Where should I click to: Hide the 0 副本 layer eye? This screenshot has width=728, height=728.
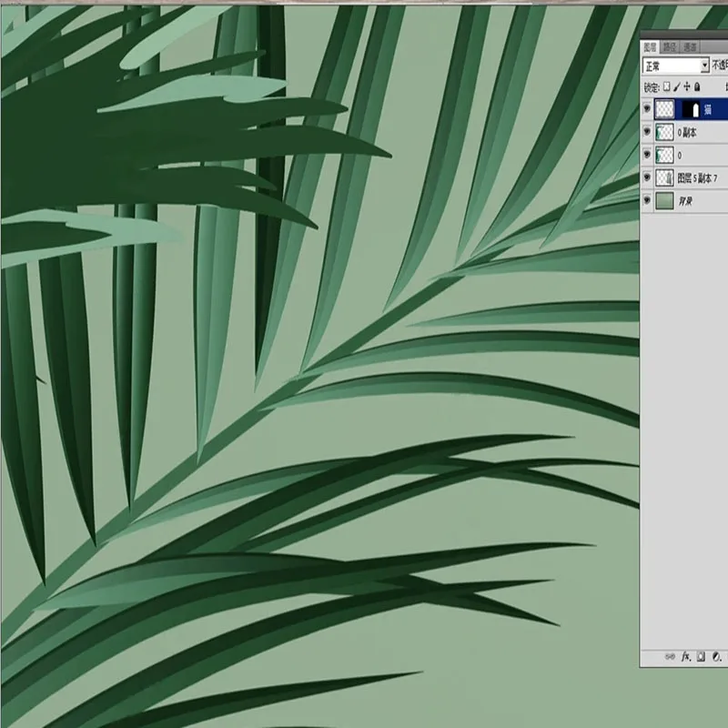click(647, 132)
